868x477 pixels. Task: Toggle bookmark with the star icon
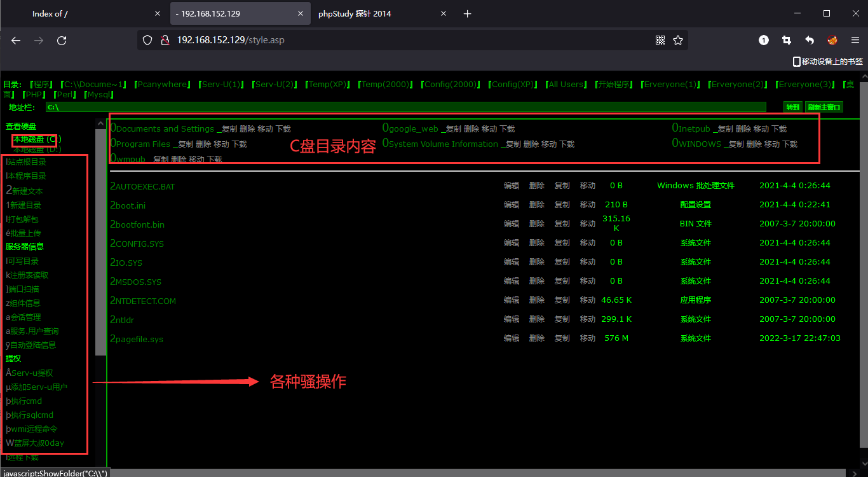click(677, 39)
